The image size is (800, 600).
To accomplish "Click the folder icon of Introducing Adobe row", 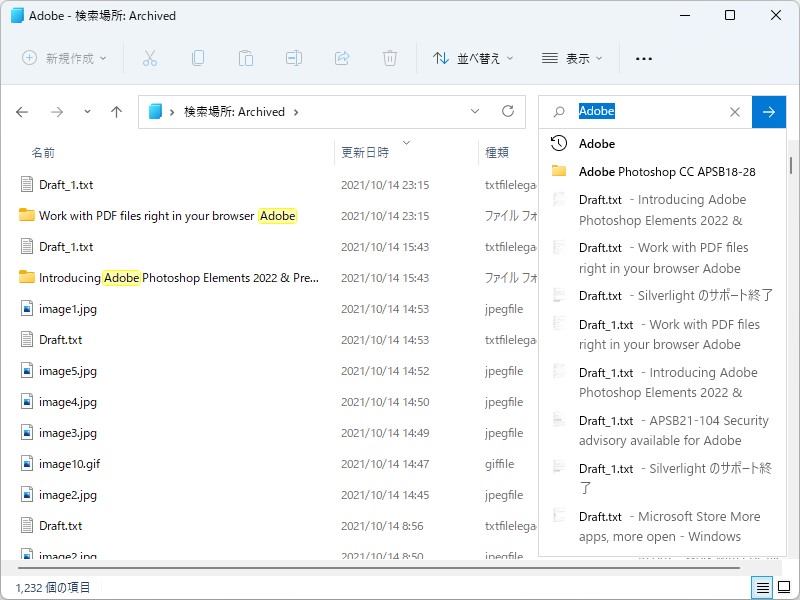I will tap(27, 277).
